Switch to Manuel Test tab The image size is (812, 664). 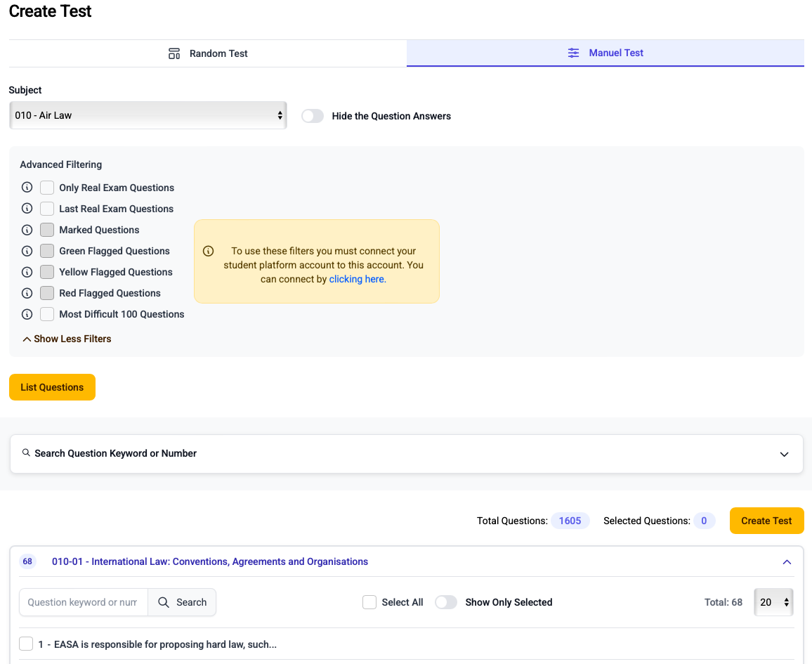605,53
